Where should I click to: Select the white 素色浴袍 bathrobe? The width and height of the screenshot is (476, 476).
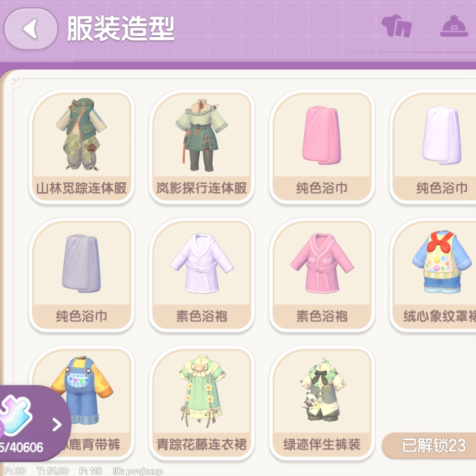click(202, 275)
